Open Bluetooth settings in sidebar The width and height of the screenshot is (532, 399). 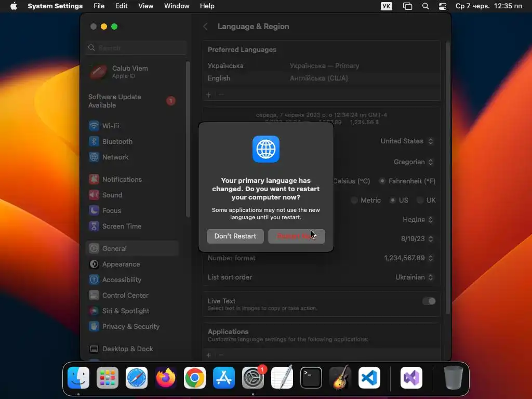point(132,141)
